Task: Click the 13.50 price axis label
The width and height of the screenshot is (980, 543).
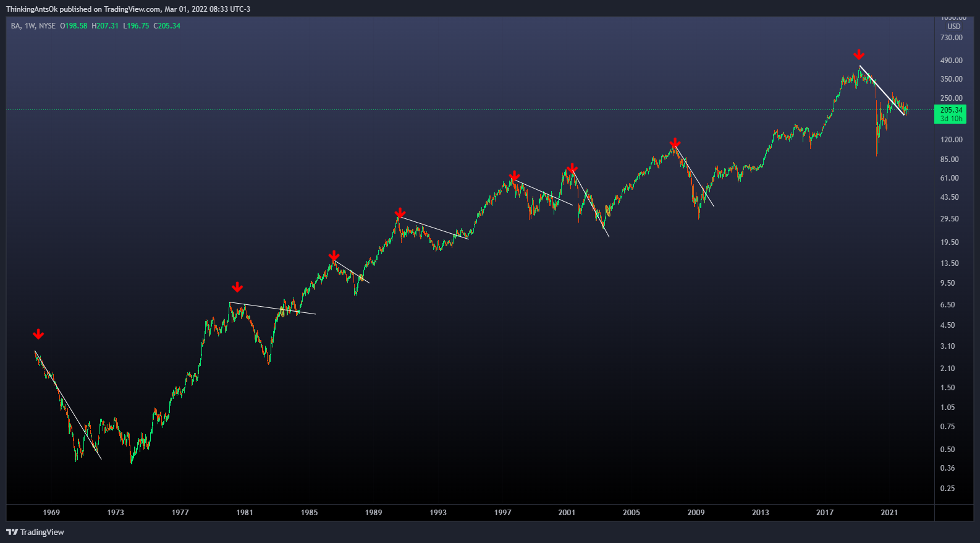Action: tap(950, 263)
